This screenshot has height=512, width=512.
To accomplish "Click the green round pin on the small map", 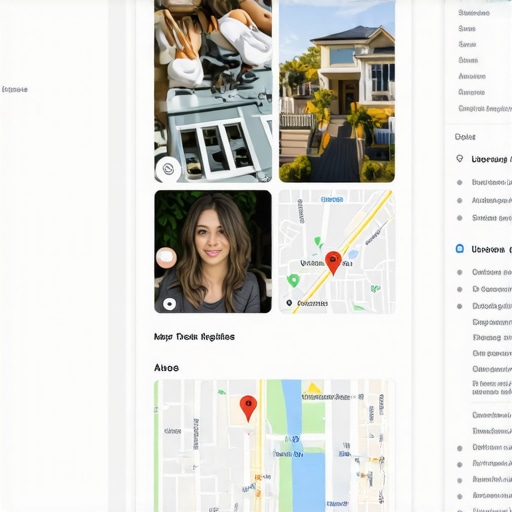I will click(293, 281).
